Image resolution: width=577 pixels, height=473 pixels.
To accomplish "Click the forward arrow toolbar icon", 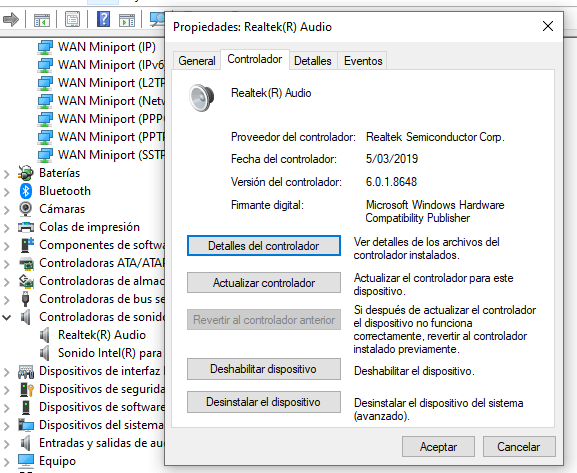I will (x=11, y=19).
